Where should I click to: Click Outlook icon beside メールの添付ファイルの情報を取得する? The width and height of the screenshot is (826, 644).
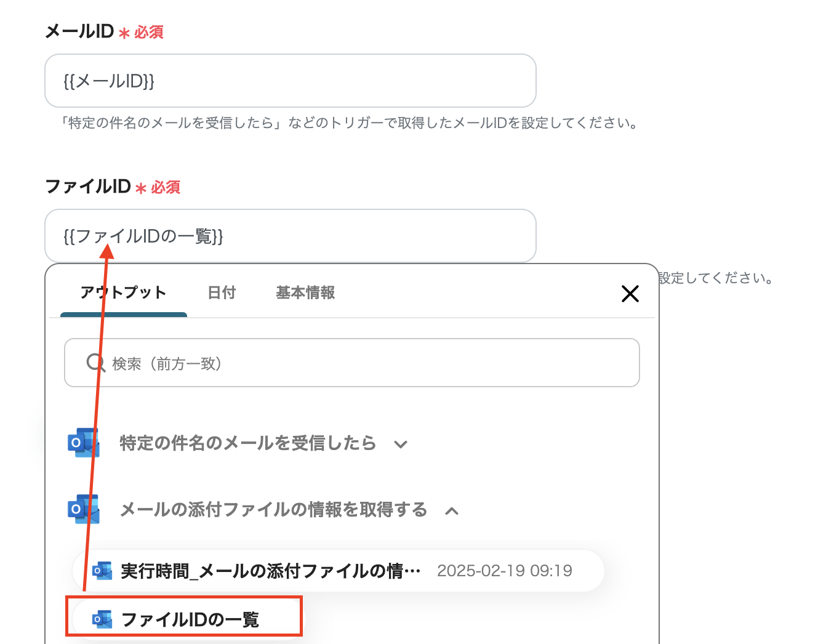[83, 509]
